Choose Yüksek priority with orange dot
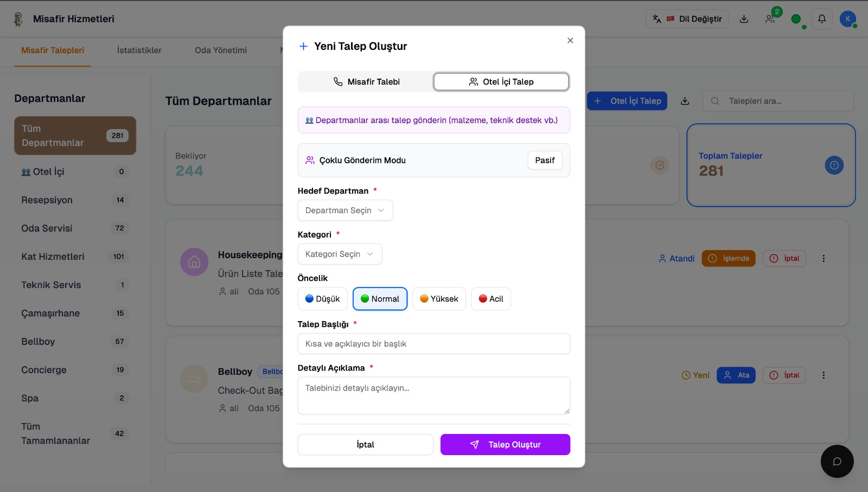This screenshot has width=868, height=492. pos(439,299)
